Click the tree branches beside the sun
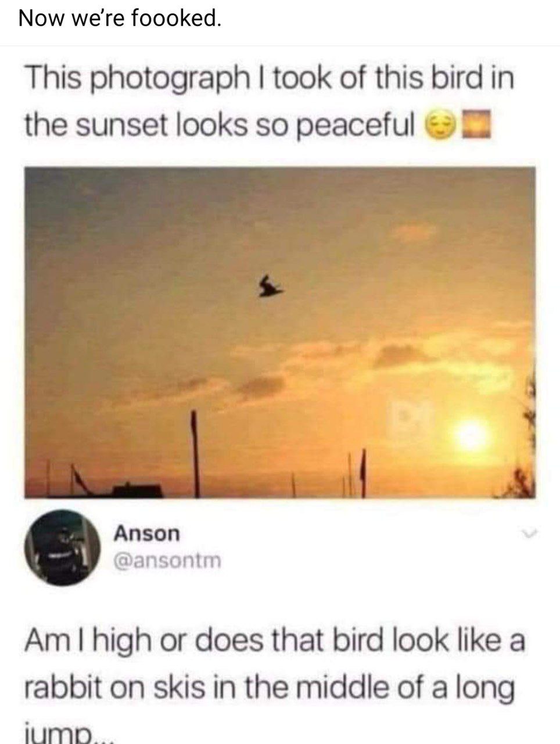Viewport: 560px width, 744px height. (518, 442)
